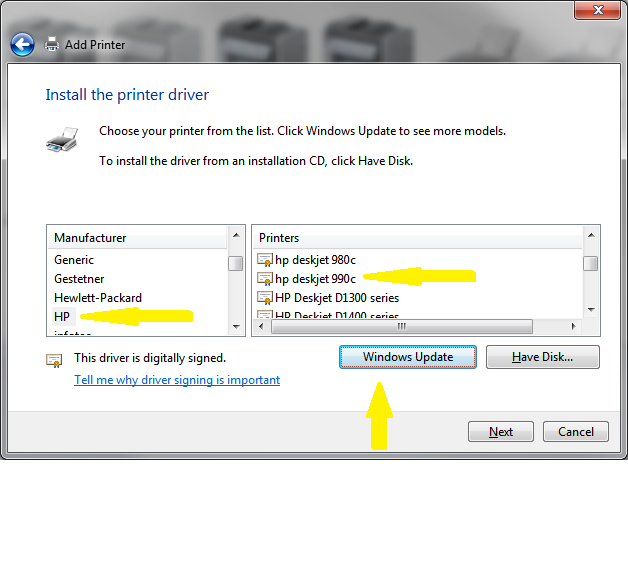Viewport: 628px width, 585px height.
Task: Select Generic in the Manufacturer list
Action: coord(74,260)
